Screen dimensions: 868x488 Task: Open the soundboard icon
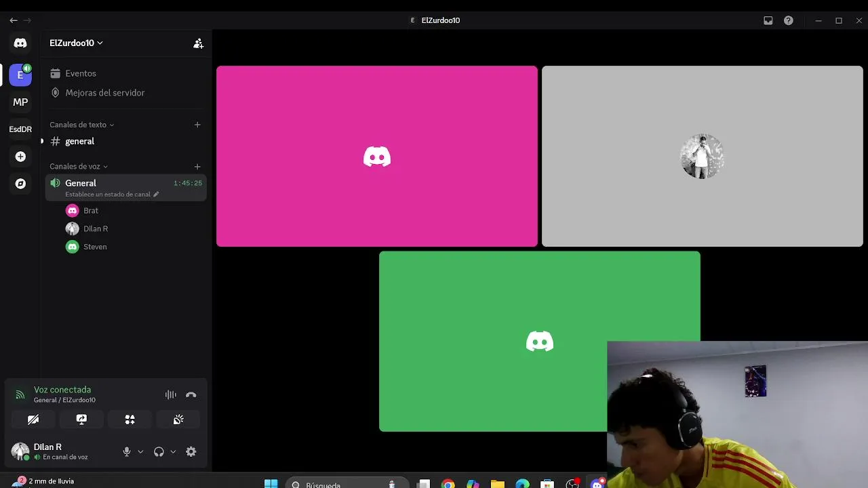tap(178, 420)
